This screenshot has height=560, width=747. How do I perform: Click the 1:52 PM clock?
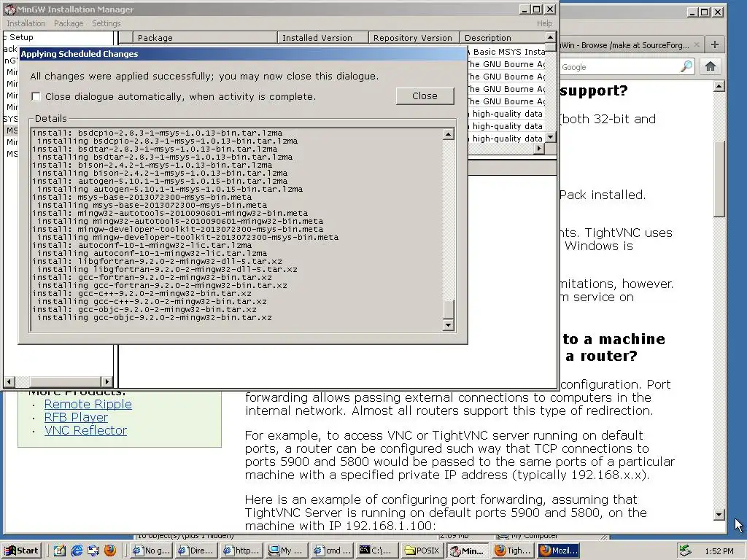coord(719,551)
